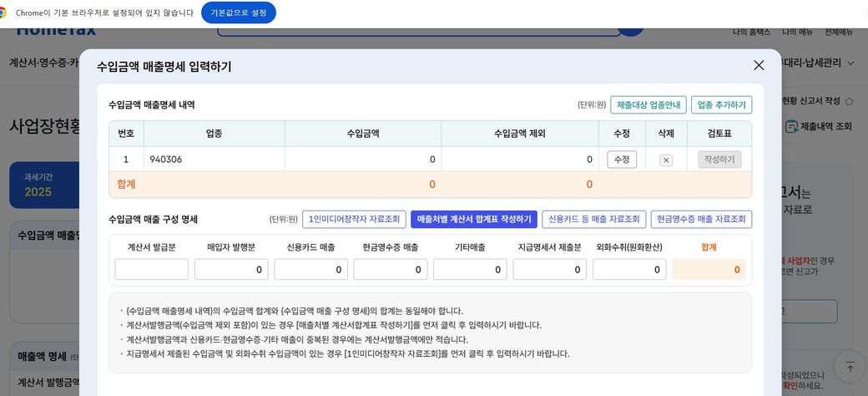Click into the 신용카드 매출 amount field
The image size is (868, 396).
tap(310, 270)
